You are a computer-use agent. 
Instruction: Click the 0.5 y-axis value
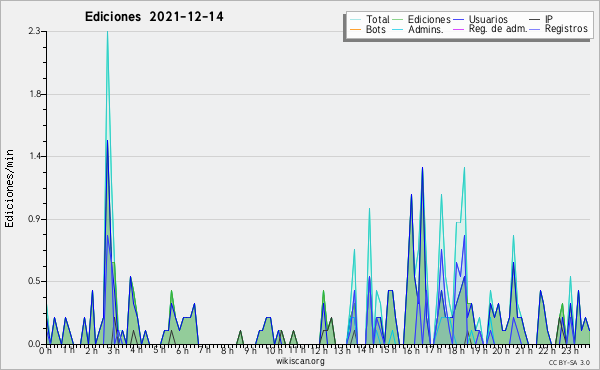(35, 281)
